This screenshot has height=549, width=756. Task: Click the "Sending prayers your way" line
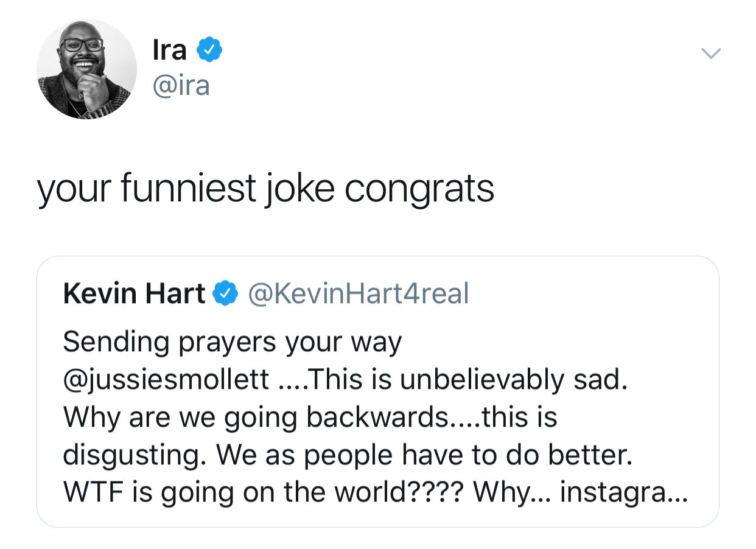[x=233, y=343]
